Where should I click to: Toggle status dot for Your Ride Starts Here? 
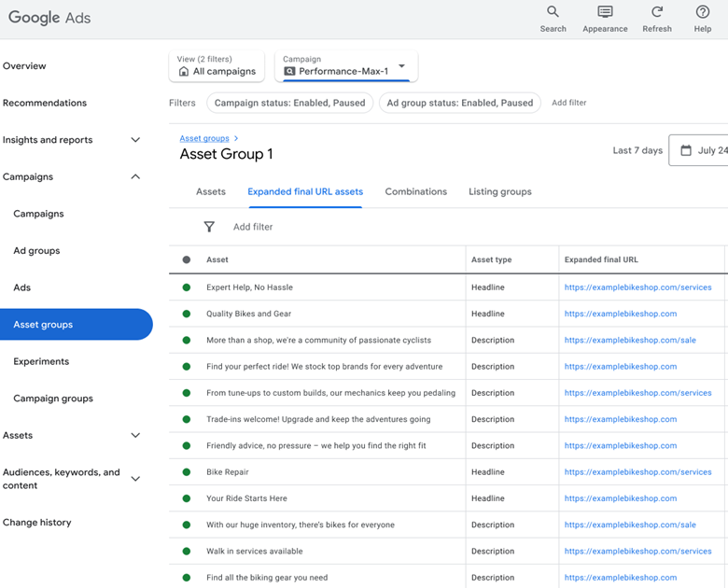[x=187, y=498]
